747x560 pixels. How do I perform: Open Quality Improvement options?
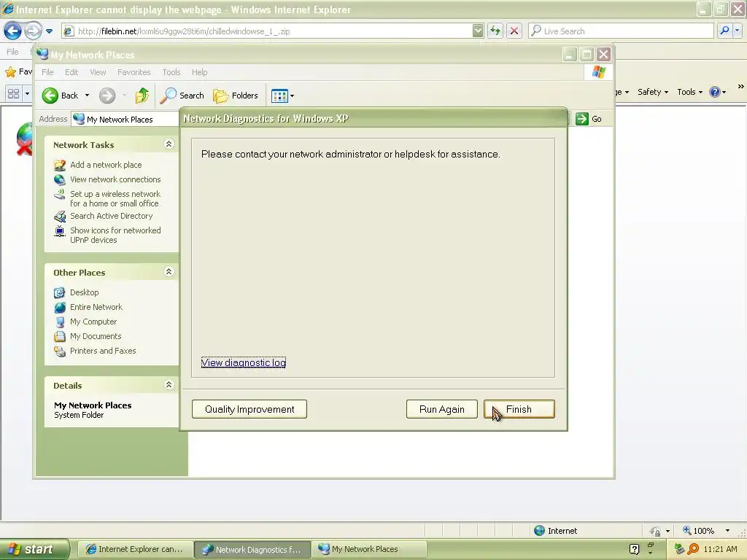point(249,409)
